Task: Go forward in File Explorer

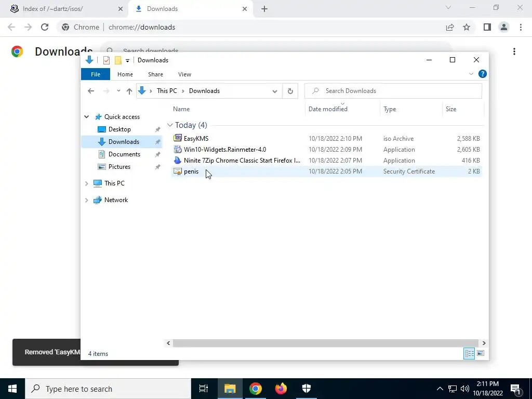Action: point(106,91)
